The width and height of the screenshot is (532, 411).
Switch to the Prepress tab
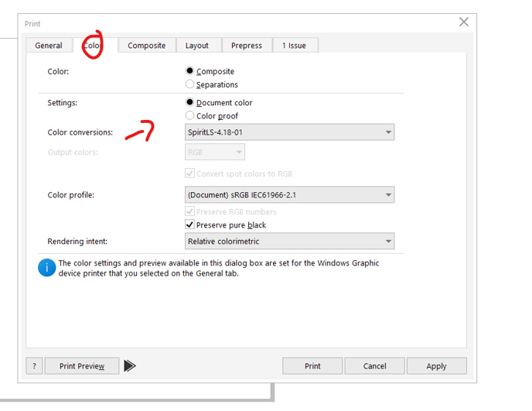[x=247, y=45]
